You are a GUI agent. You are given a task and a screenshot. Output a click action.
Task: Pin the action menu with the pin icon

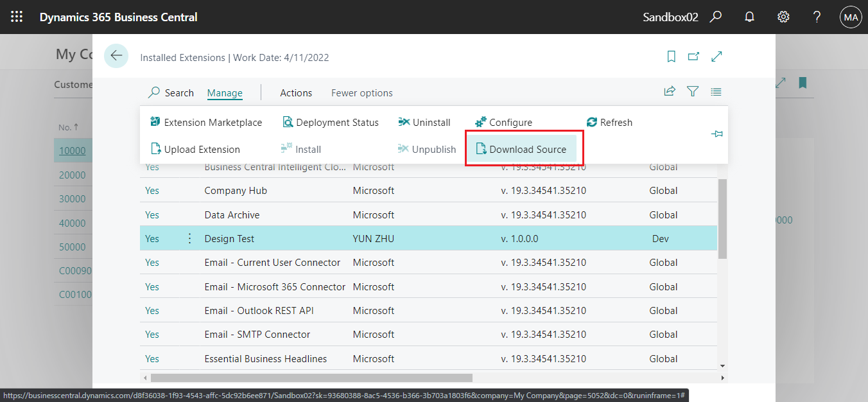(x=717, y=134)
